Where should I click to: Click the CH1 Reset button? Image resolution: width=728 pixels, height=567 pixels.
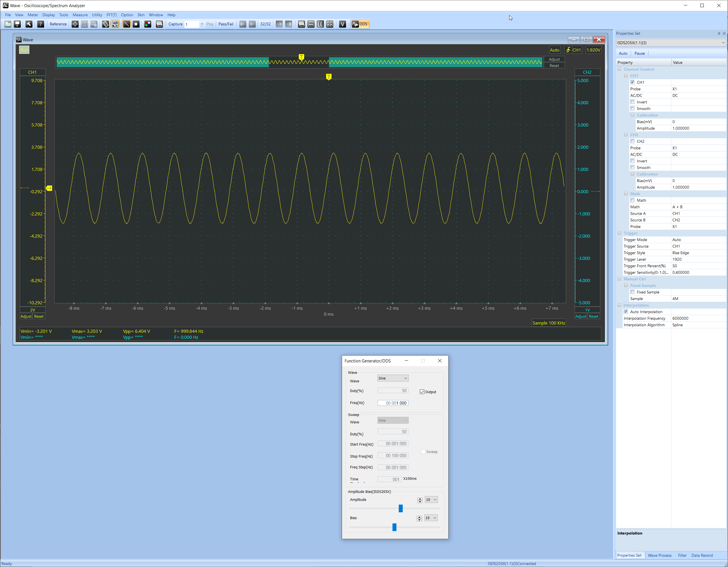[39, 317]
